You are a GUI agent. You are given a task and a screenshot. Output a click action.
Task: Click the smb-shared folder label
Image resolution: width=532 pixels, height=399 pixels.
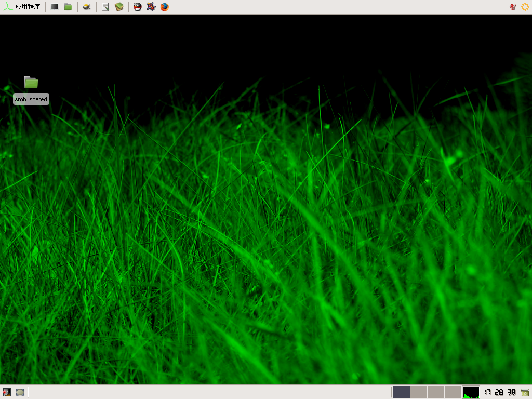[x=31, y=99]
